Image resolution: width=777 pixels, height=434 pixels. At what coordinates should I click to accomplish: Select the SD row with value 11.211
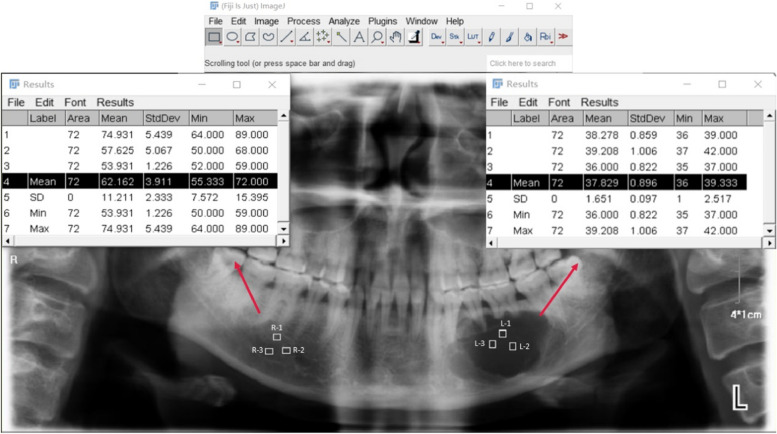[140, 198]
